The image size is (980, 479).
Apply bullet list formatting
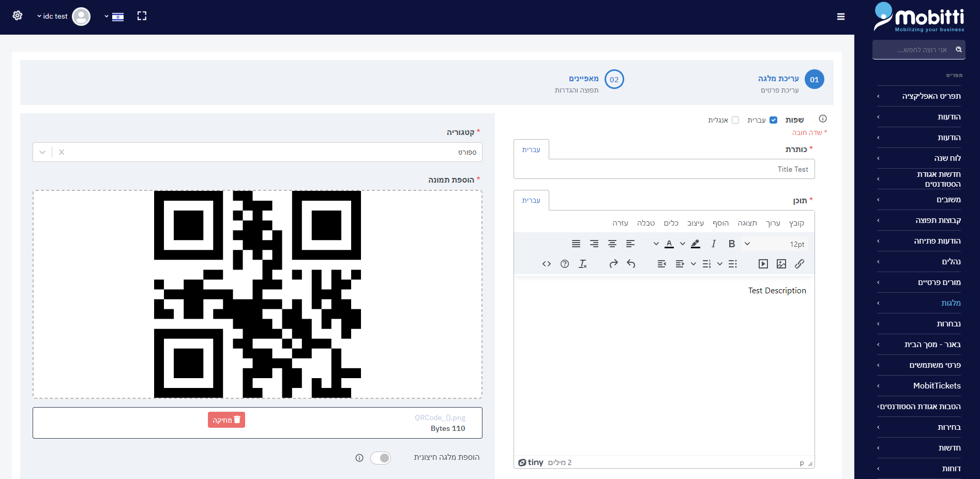click(x=733, y=264)
